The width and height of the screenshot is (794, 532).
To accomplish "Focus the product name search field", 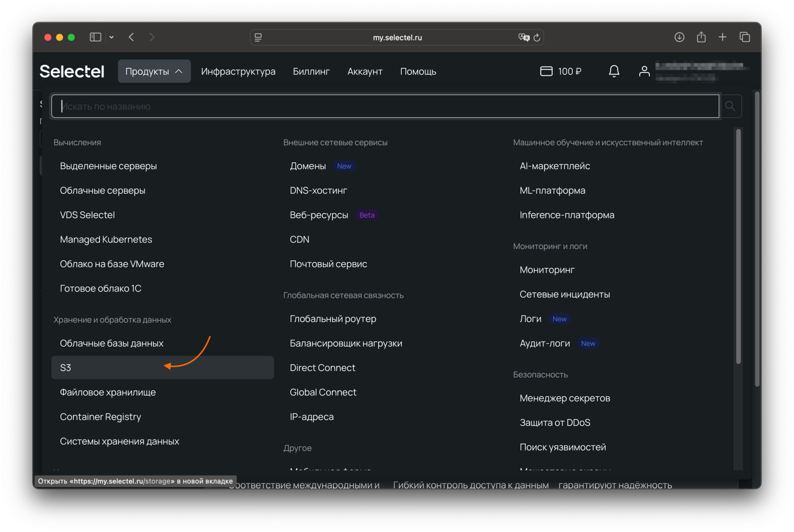I will [385, 106].
